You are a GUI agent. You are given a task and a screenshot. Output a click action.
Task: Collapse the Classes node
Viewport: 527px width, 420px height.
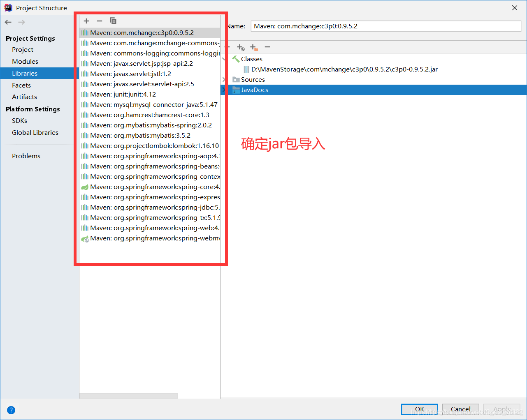pos(224,59)
